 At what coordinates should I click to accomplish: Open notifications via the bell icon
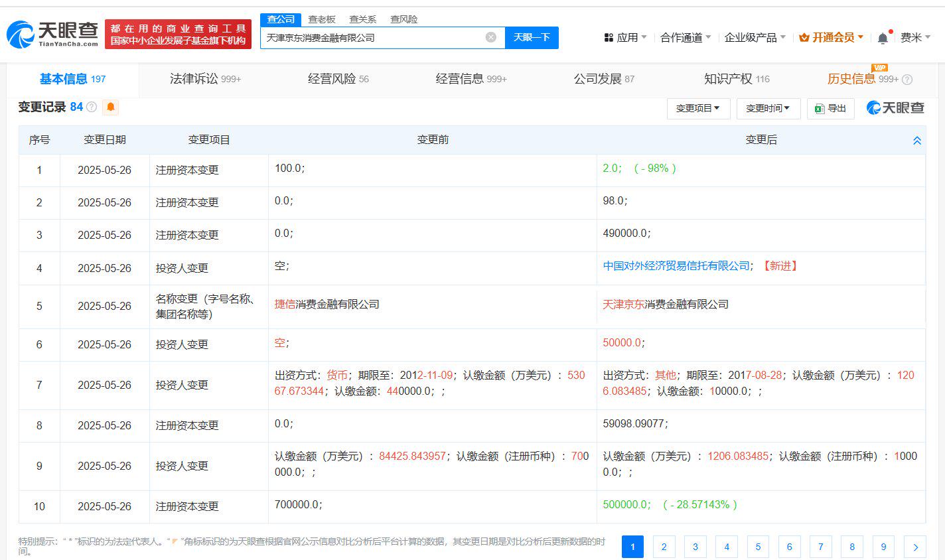click(883, 37)
